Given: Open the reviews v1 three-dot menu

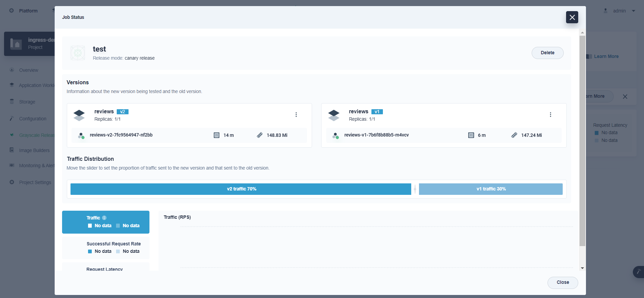Looking at the screenshot, I should click(x=550, y=115).
